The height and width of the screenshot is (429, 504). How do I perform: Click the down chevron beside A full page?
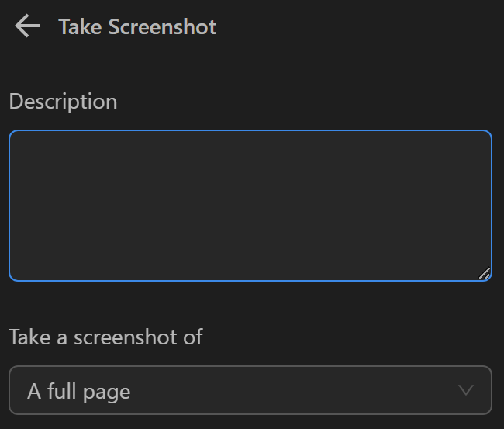(x=466, y=390)
